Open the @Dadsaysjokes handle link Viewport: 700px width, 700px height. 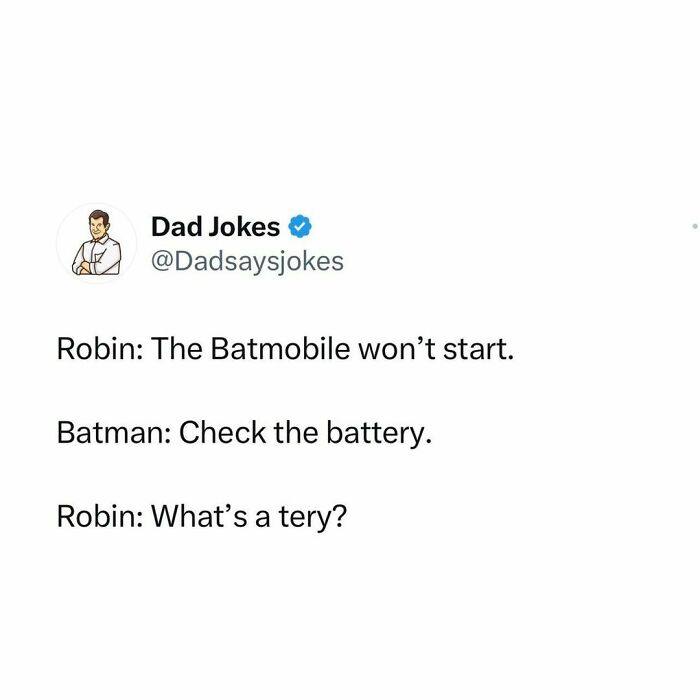click(x=246, y=262)
